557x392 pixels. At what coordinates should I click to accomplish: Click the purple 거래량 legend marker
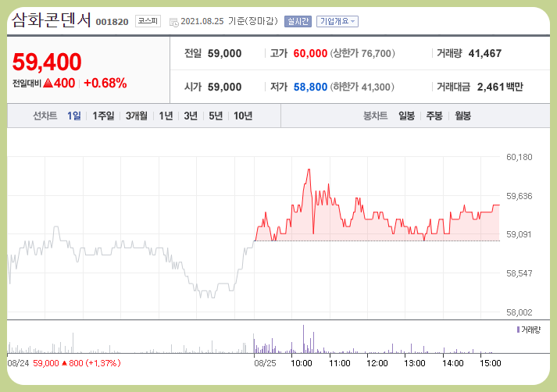click(518, 330)
